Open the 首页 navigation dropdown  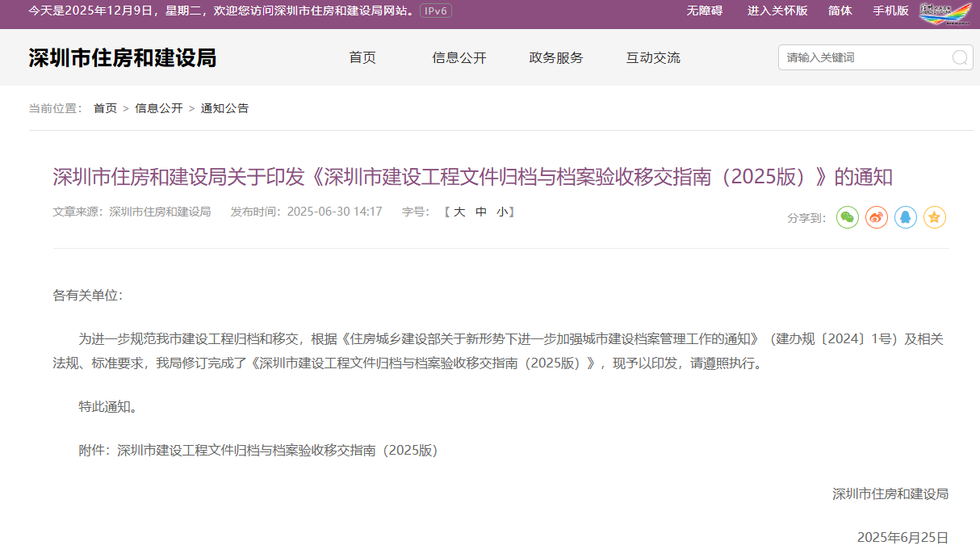click(362, 57)
